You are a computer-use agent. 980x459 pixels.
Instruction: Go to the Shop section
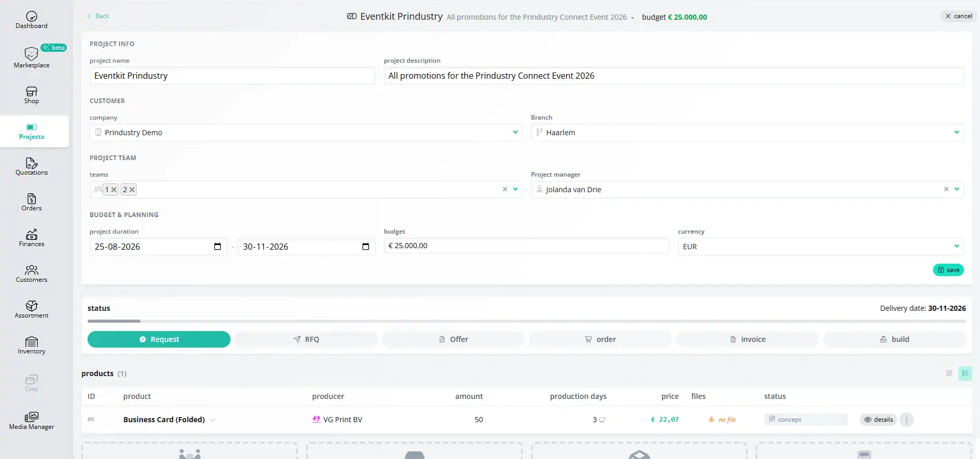(32, 95)
